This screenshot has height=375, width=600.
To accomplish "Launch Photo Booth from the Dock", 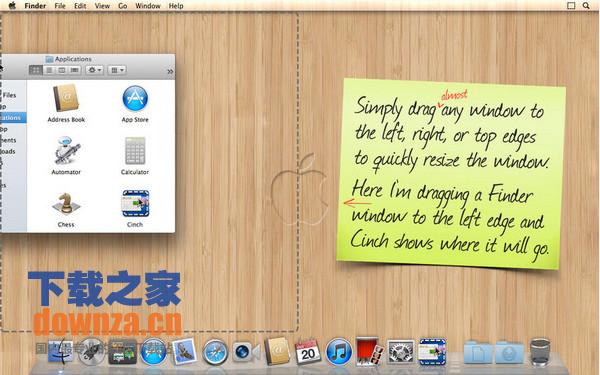I will click(x=369, y=351).
